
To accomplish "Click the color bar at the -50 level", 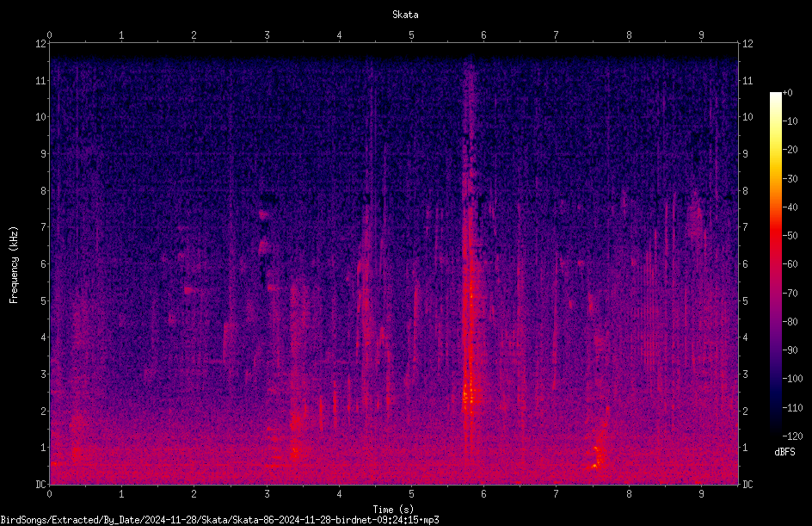I will [x=775, y=235].
